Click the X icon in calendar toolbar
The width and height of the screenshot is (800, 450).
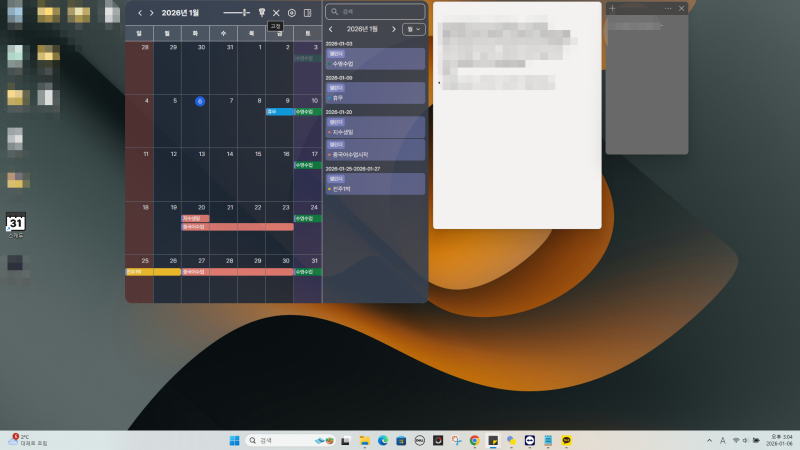pos(276,13)
